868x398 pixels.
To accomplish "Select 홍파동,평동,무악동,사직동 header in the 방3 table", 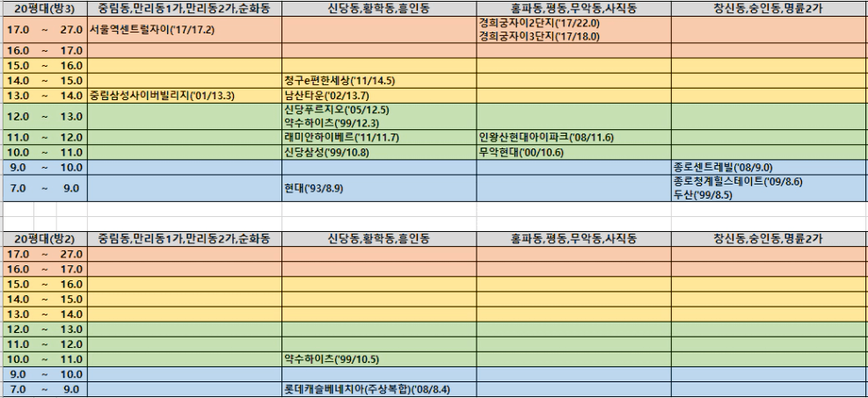I will [x=573, y=8].
